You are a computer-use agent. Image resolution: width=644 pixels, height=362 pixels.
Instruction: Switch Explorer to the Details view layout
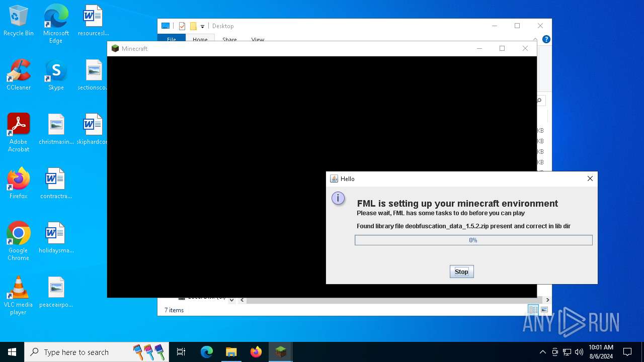coord(533,310)
